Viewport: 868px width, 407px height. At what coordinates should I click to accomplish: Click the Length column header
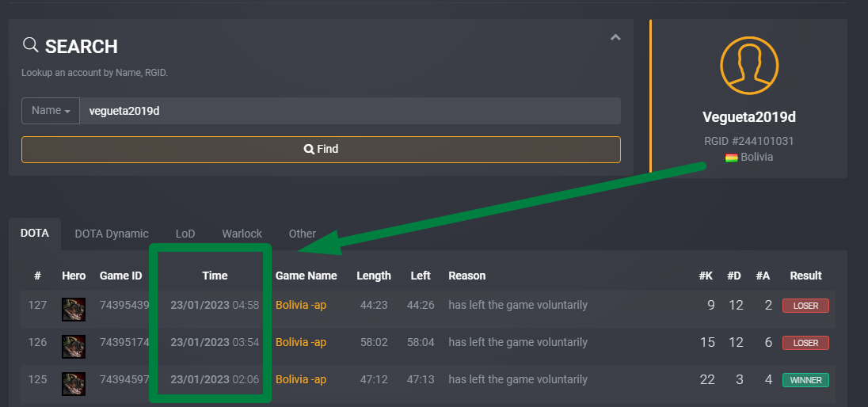[x=374, y=276]
